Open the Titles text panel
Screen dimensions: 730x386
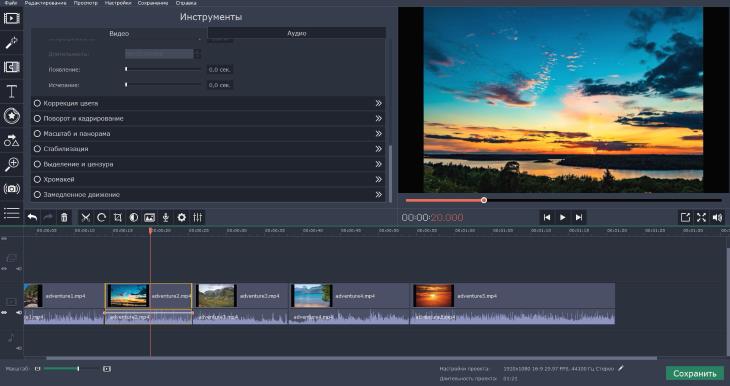(11, 91)
